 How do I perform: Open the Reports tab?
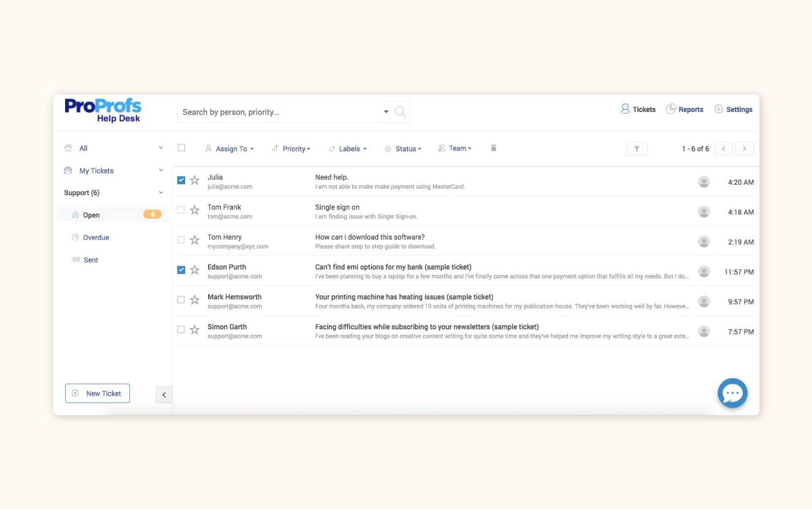pyautogui.click(x=685, y=109)
